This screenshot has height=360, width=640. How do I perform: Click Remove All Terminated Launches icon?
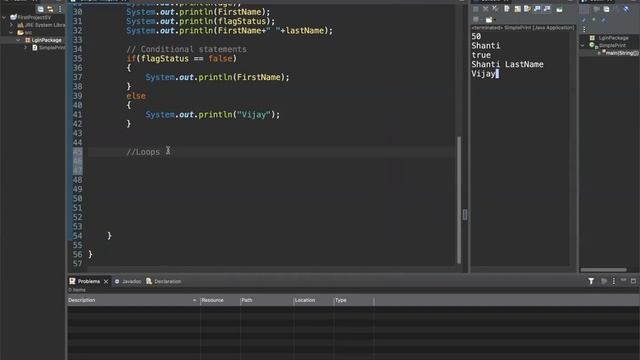pos(495,9)
